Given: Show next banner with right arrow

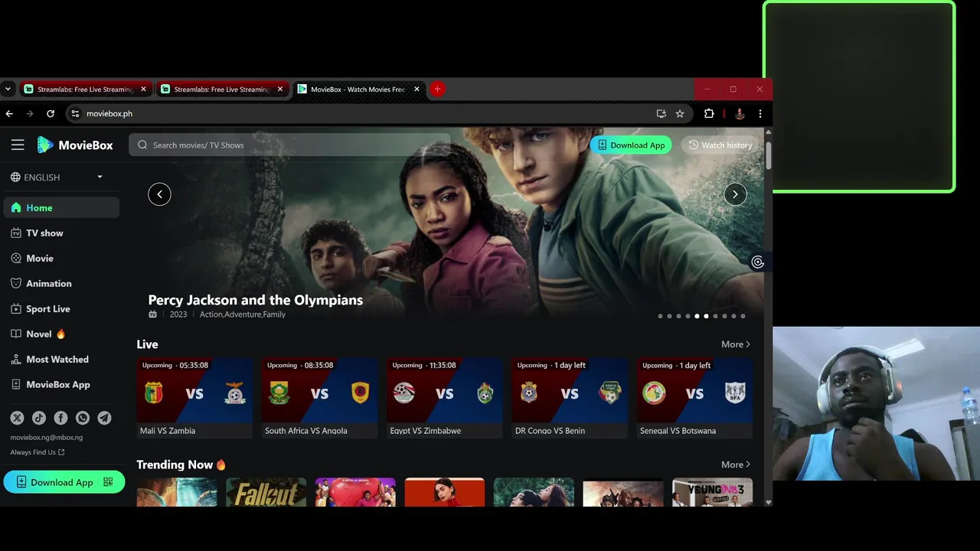Looking at the screenshot, I should pos(735,194).
